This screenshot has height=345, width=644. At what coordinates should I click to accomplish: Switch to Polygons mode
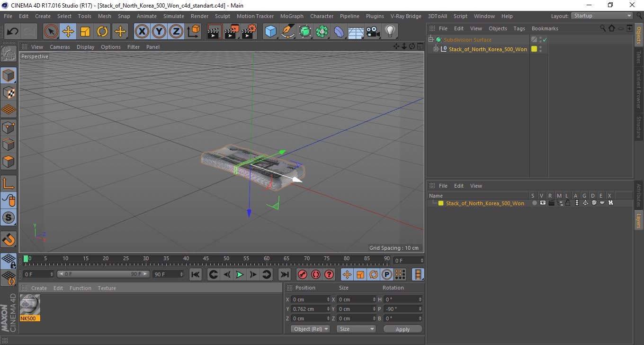click(9, 162)
